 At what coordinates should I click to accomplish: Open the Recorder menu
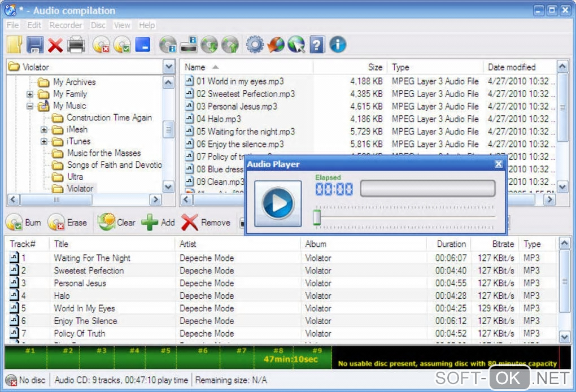point(66,25)
